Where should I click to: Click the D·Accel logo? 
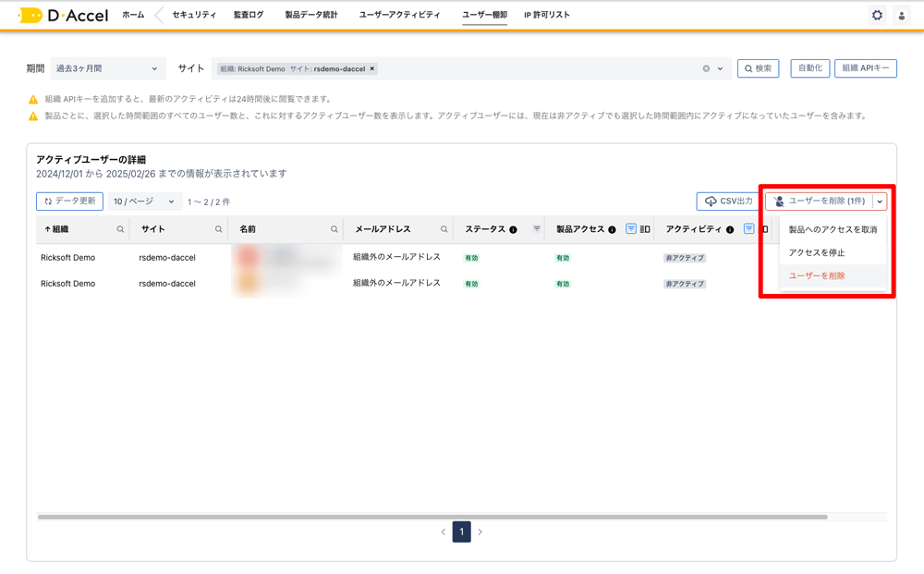(63, 16)
